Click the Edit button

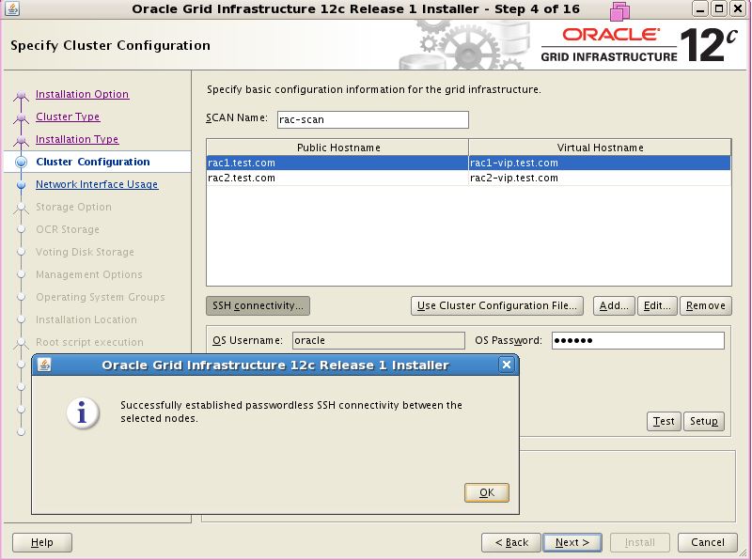(657, 305)
